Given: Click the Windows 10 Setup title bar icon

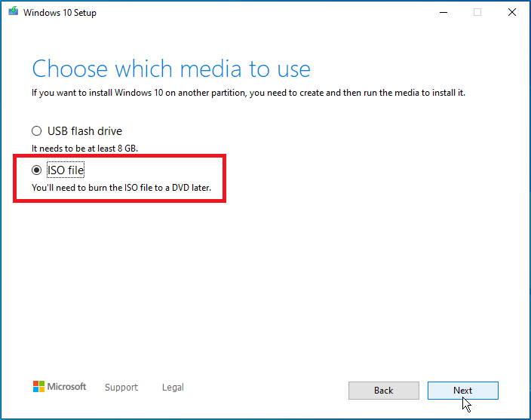Looking at the screenshot, I should click(x=14, y=12).
